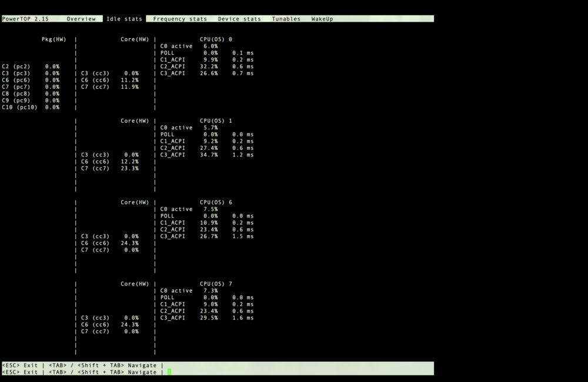Viewport: 588px width, 382px height.
Task: Switch to the Overview tab
Action: pyautogui.click(x=81, y=19)
